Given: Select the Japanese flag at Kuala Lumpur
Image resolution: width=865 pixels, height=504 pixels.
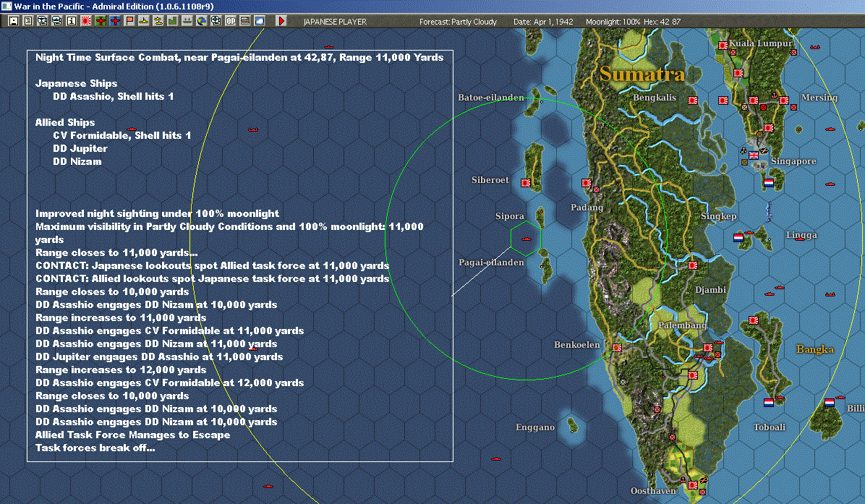Looking at the screenshot, I should (x=723, y=46).
